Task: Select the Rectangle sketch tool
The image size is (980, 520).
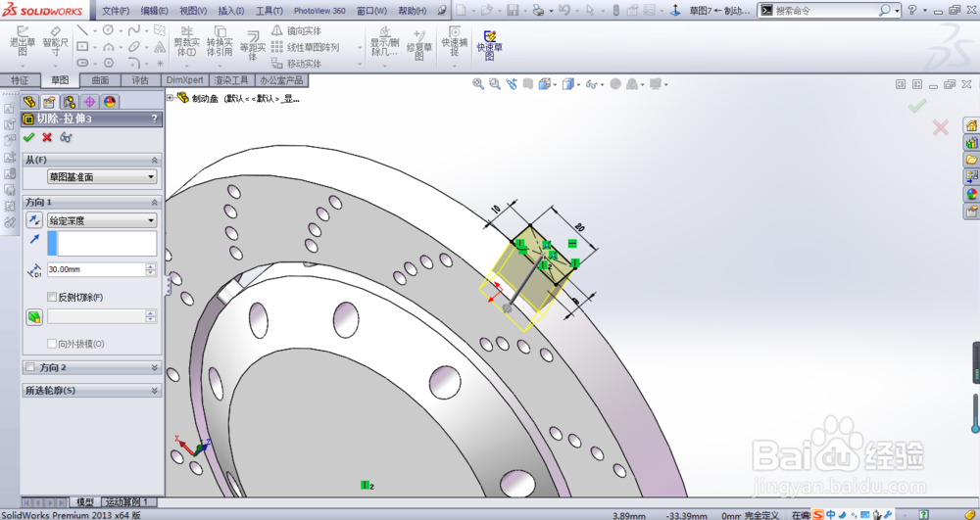Action: point(82,47)
